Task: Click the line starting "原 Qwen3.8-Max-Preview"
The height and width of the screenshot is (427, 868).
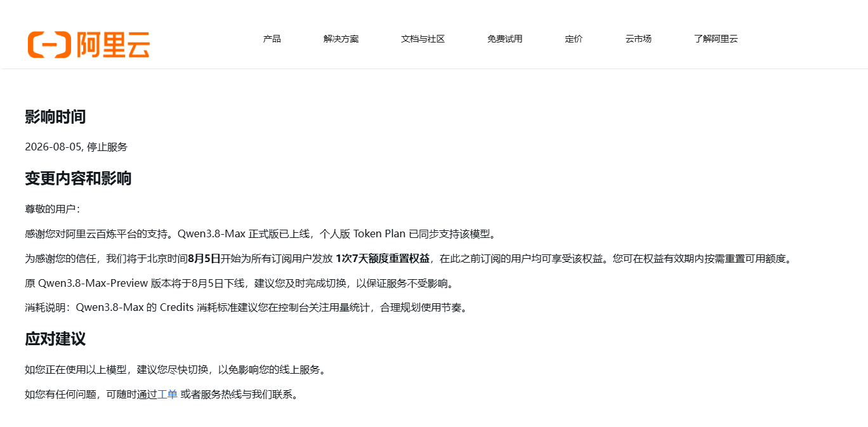Action: [x=240, y=284]
